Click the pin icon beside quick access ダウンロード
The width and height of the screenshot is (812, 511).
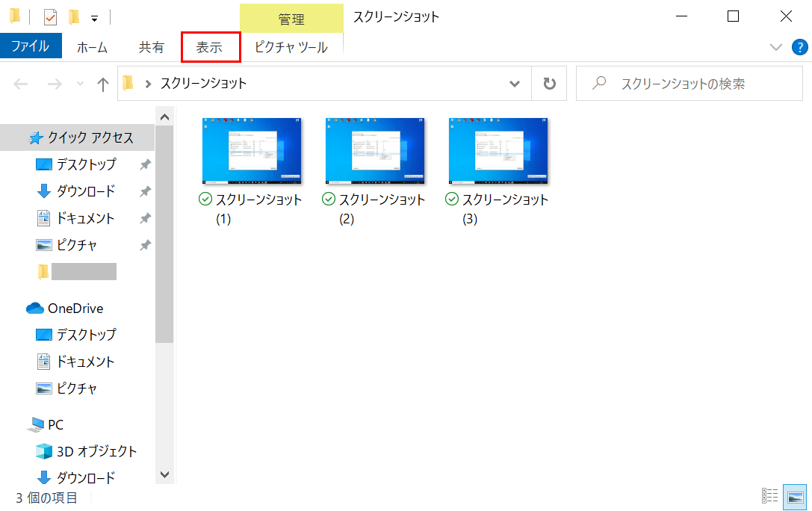coord(146,191)
